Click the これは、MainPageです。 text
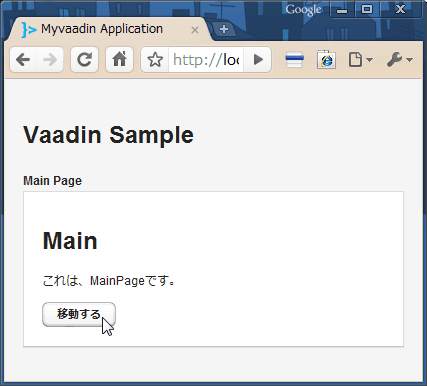This screenshot has height=386, width=427. coord(109,281)
